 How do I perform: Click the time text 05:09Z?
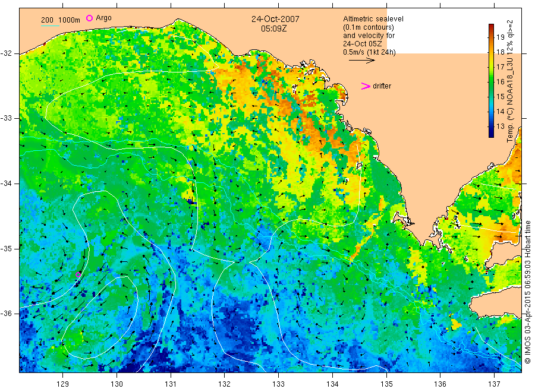pyautogui.click(x=274, y=29)
